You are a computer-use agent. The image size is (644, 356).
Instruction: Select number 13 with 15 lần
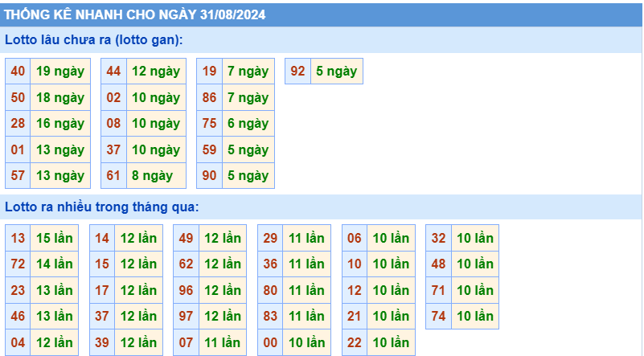pos(18,238)
